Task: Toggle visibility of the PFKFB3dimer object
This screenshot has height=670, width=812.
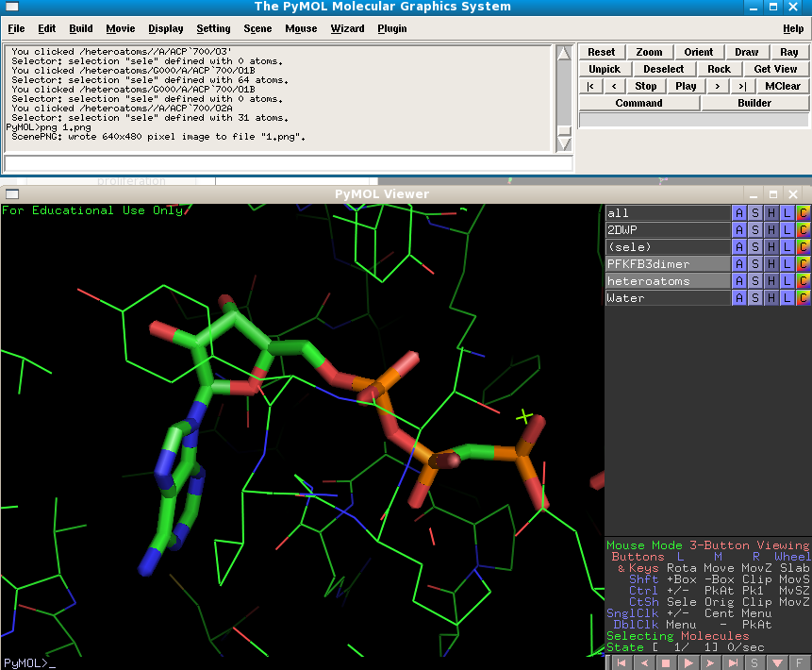Action: click(668, 264)
